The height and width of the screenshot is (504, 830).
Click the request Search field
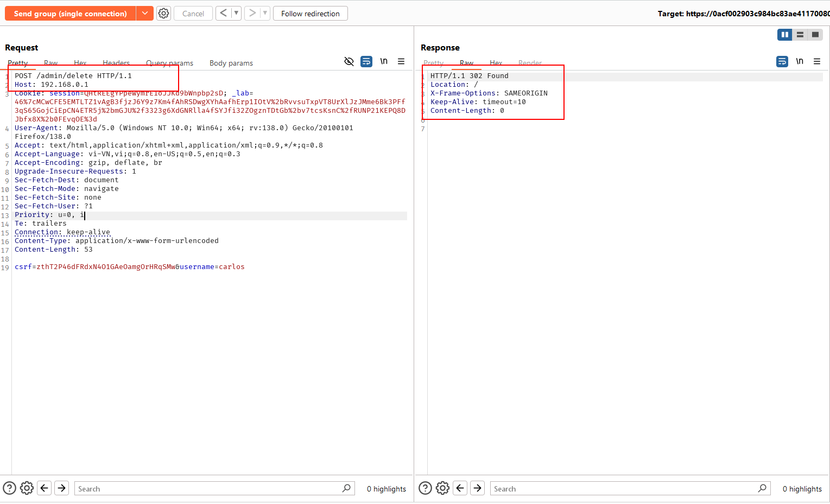[x=214, y=488]
